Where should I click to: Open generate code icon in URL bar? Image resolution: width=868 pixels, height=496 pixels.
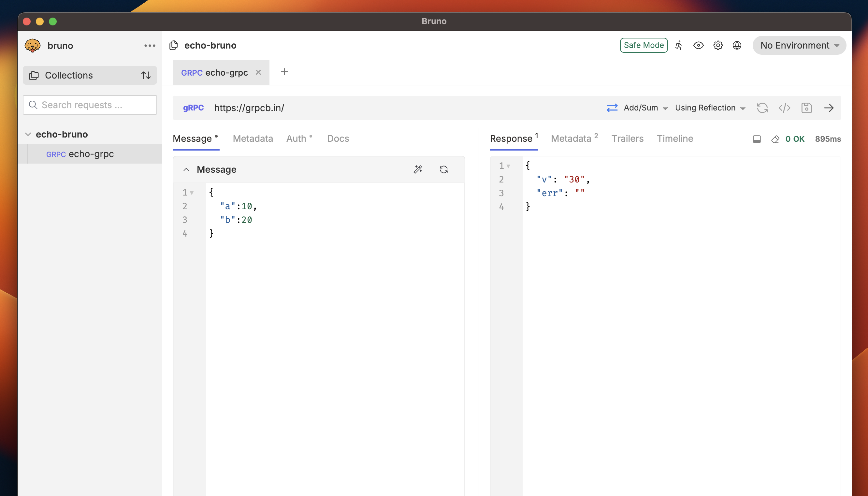[784, 108]
